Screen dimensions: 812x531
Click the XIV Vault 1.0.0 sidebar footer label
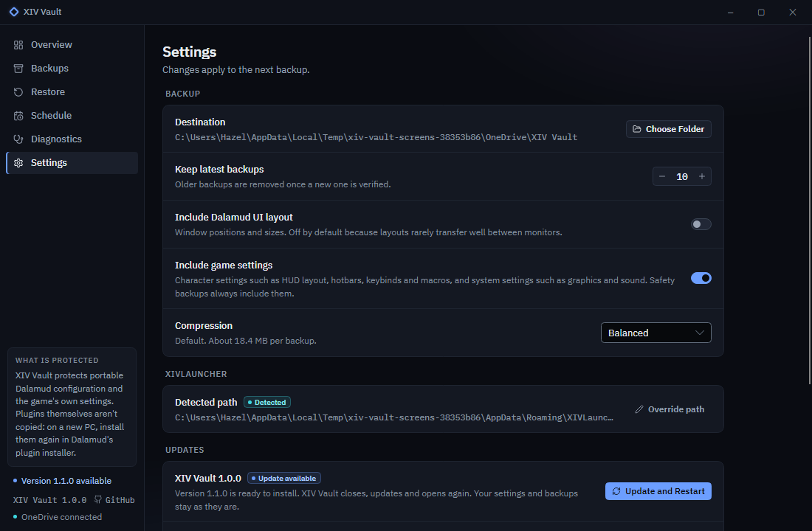click(x=49, y=500)
